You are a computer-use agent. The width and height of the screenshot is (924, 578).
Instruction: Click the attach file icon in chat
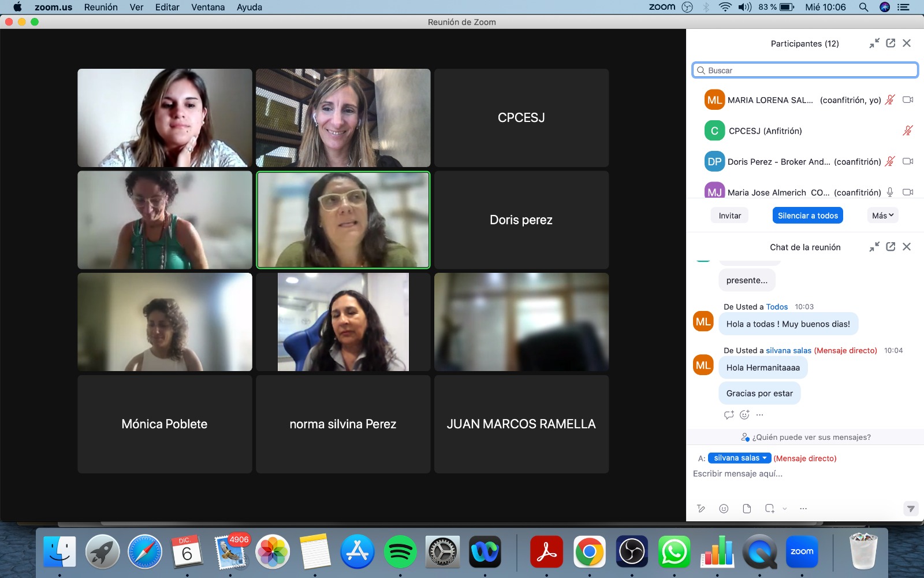747,509
